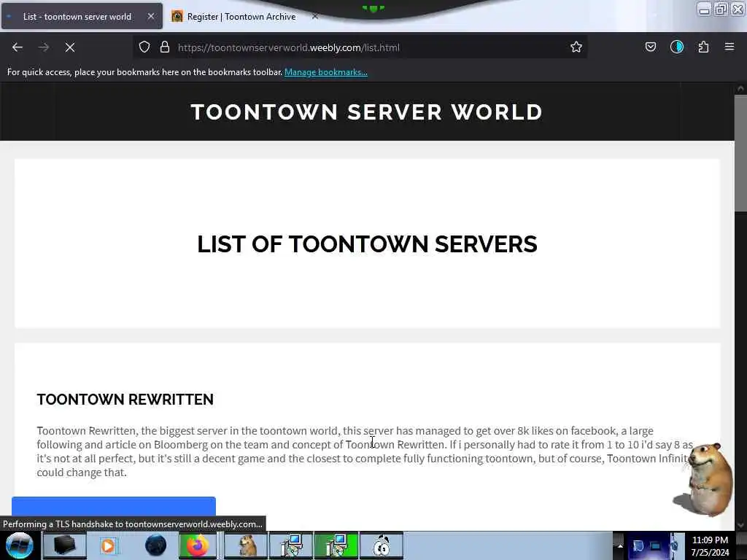Viewport: 747px width, 560px height.
Task: Launch the media player taskbar icon
Action: tap(108, 545)
